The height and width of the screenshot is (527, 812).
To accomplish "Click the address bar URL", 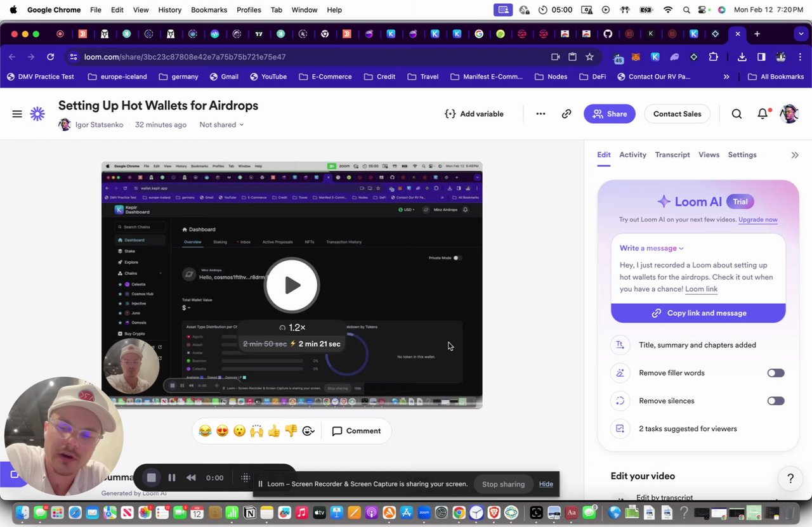I will coord(185,56).
